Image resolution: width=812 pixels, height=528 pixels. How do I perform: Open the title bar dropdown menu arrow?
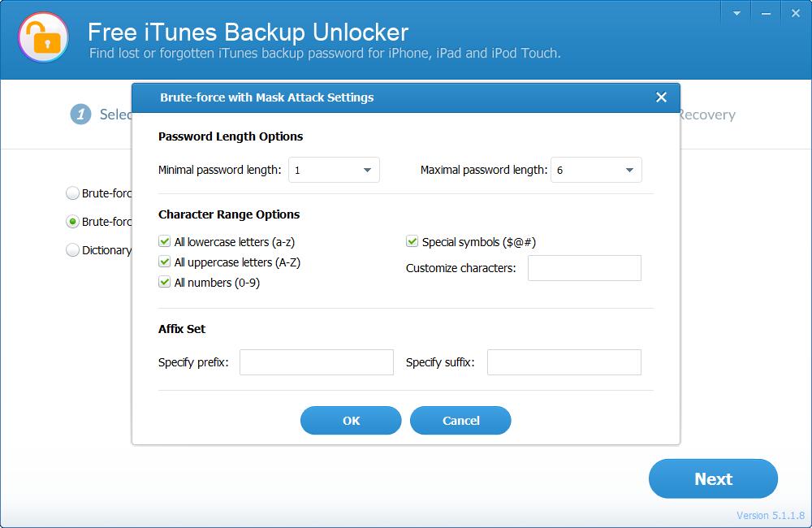(736, 14)
